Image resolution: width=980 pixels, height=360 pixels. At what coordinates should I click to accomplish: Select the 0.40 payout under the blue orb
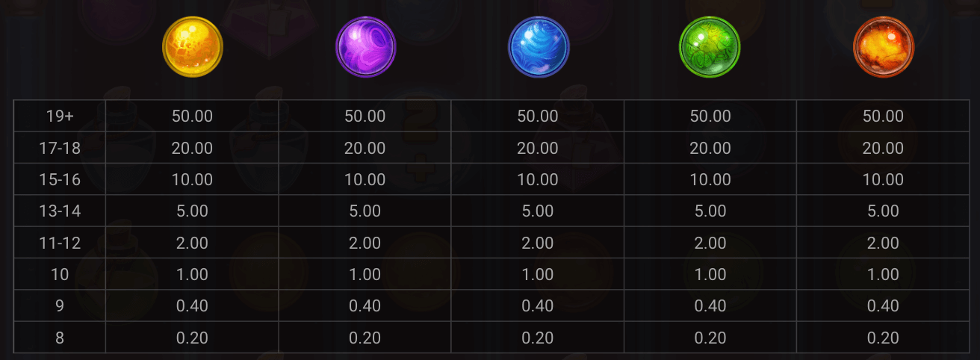(x=538, y=306)
